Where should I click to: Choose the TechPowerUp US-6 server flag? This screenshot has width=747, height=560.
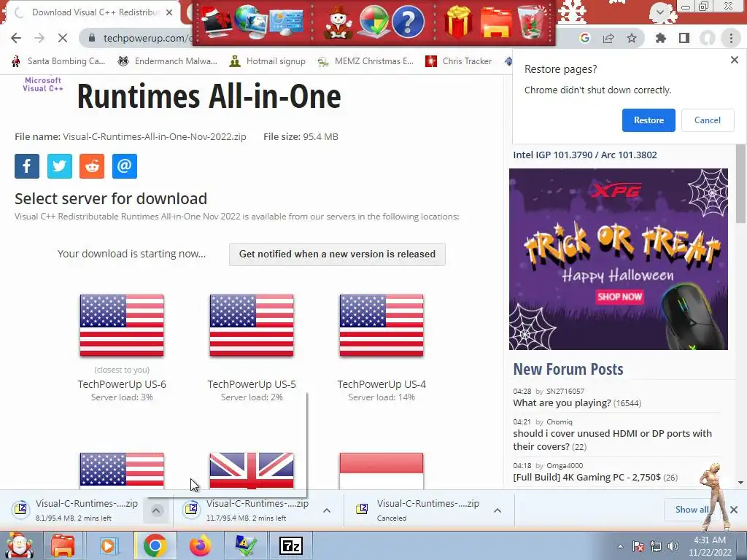pos(122,325)
